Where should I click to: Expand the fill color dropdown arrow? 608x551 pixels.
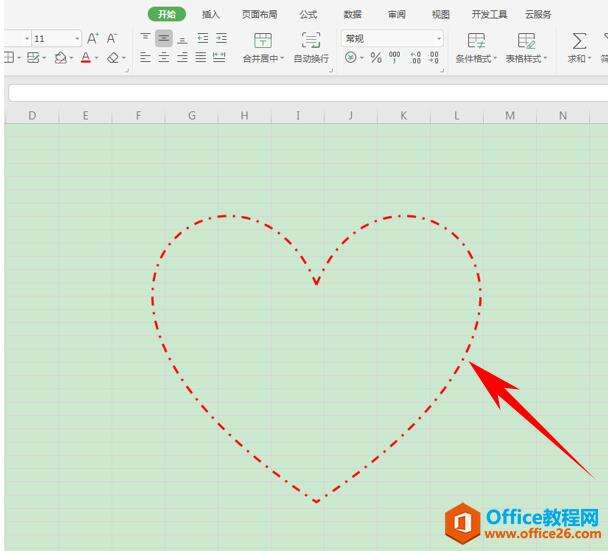pos(71,58)
